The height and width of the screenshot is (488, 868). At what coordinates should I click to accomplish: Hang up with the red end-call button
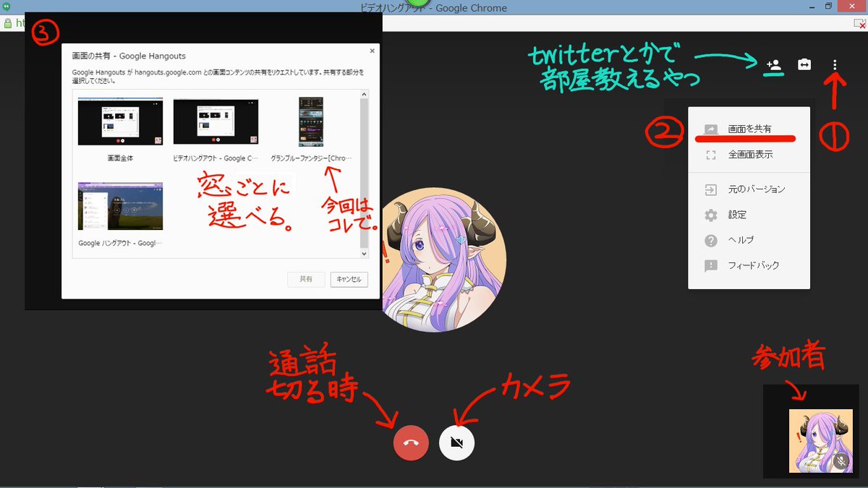411,442
